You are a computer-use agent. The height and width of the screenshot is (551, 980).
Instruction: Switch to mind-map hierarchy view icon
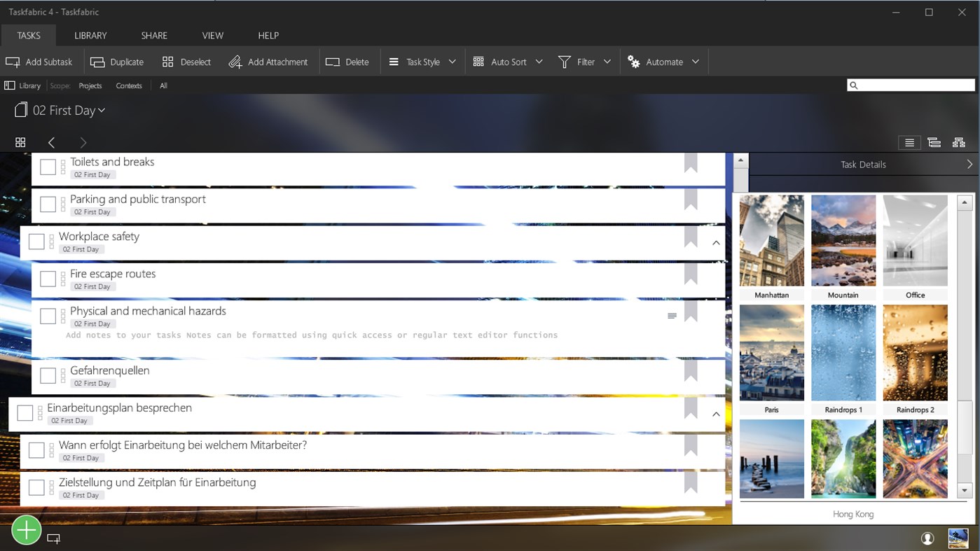958,142
